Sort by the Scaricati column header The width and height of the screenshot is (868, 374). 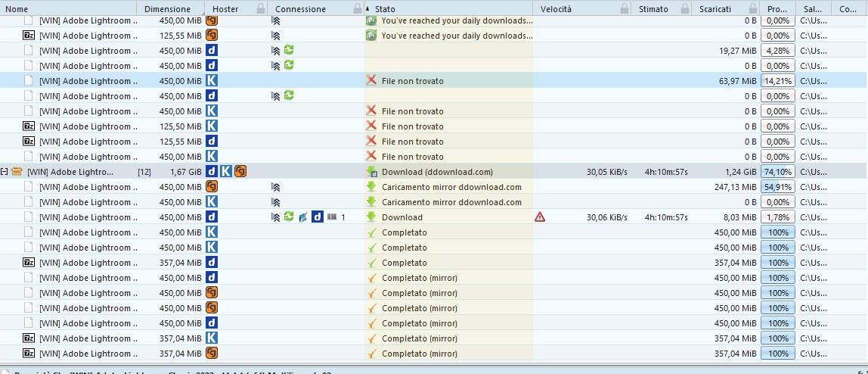click(x=726, y=8)
